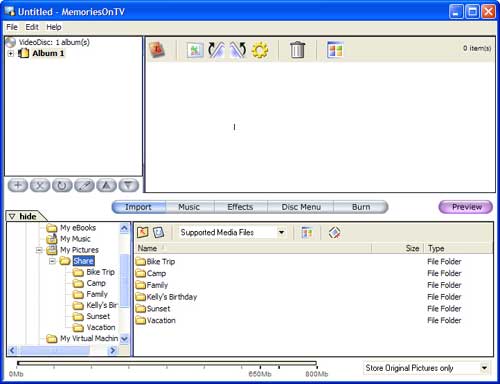Viewport: 500px width, 384px height.
Task: Click the My Music folder icon in the tree
Action: pyautogui.click(x=52, y=239)
